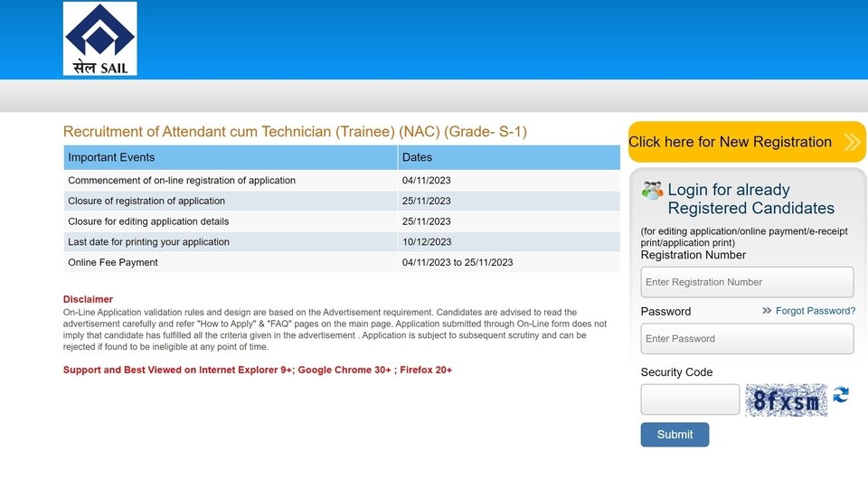
Task: Refresh the security code captcha
Action: (x=841, y=395)
